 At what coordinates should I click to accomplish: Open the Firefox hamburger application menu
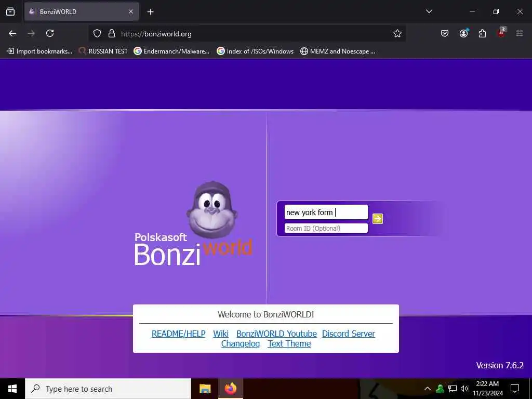coord(520,33)
